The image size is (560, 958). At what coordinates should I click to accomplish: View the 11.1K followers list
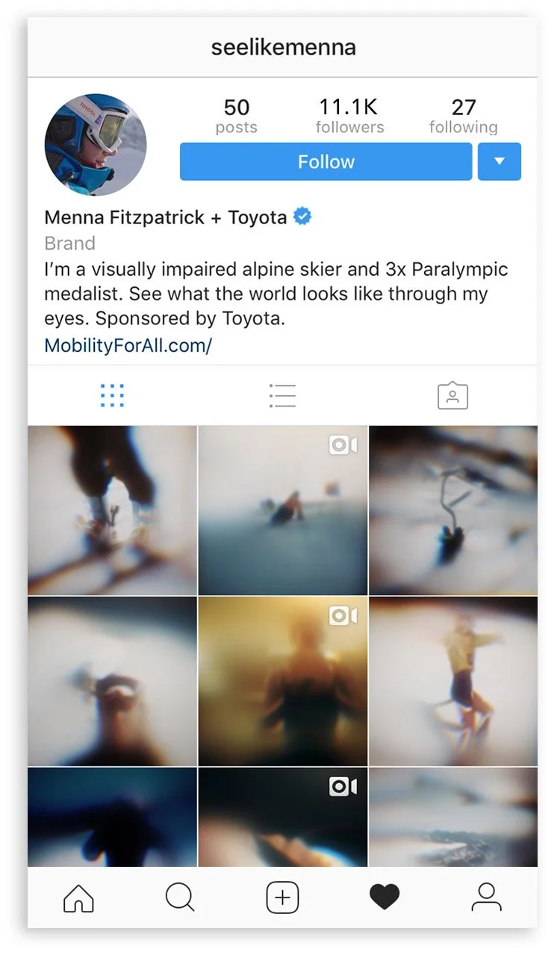tap(349, 116)
